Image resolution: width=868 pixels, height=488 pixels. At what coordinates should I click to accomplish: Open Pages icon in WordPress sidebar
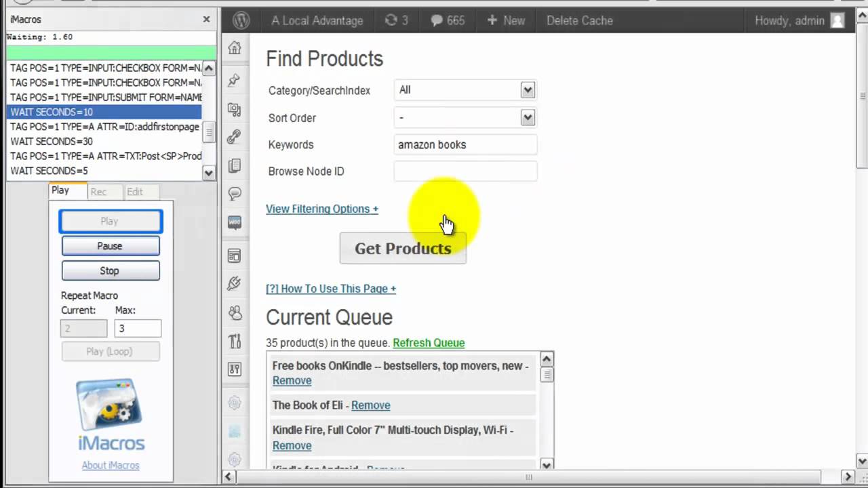235,165
